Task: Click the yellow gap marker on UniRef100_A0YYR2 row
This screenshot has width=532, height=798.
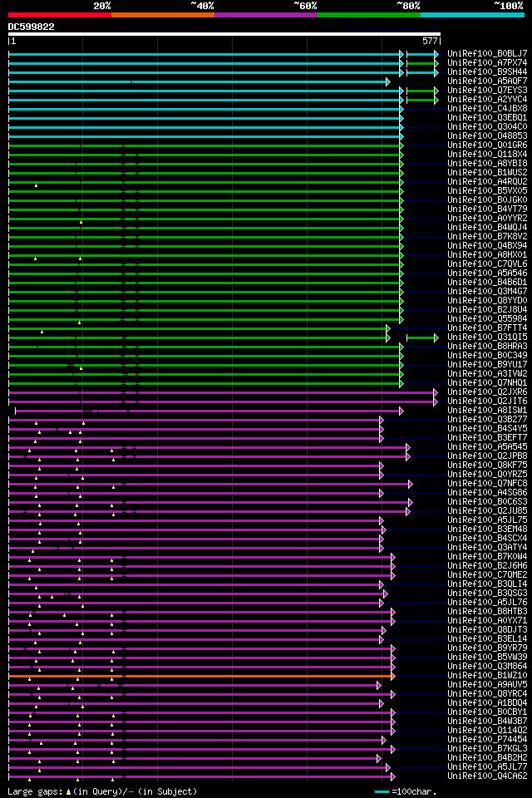Action: (x=81, y=223)
